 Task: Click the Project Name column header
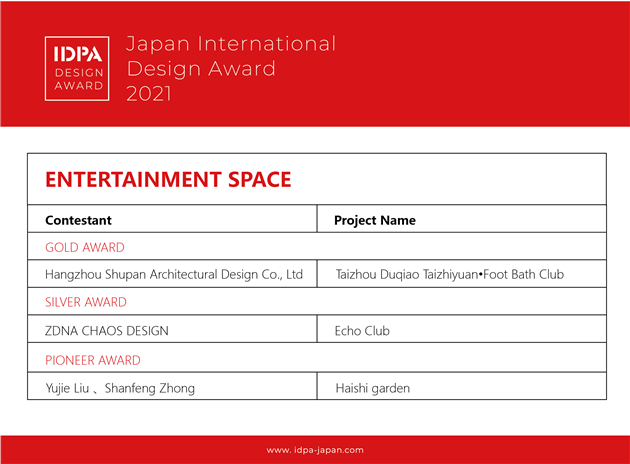[x=375, y=220]
